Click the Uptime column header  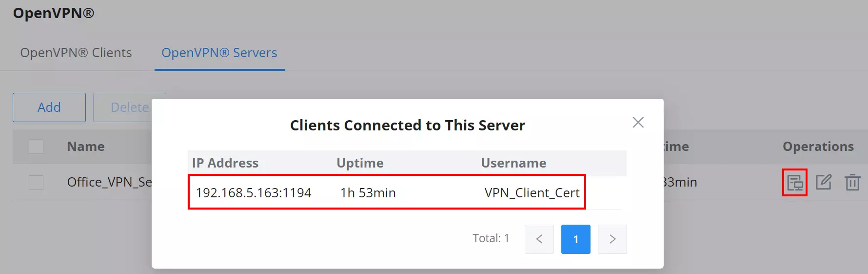pyautogui.click(x=360, y=163)
